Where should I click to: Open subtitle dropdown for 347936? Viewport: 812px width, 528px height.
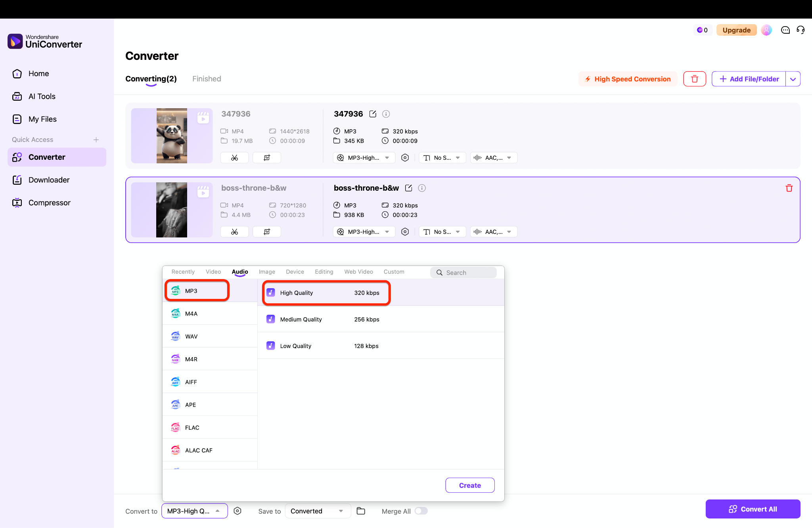tap(442, 158)
